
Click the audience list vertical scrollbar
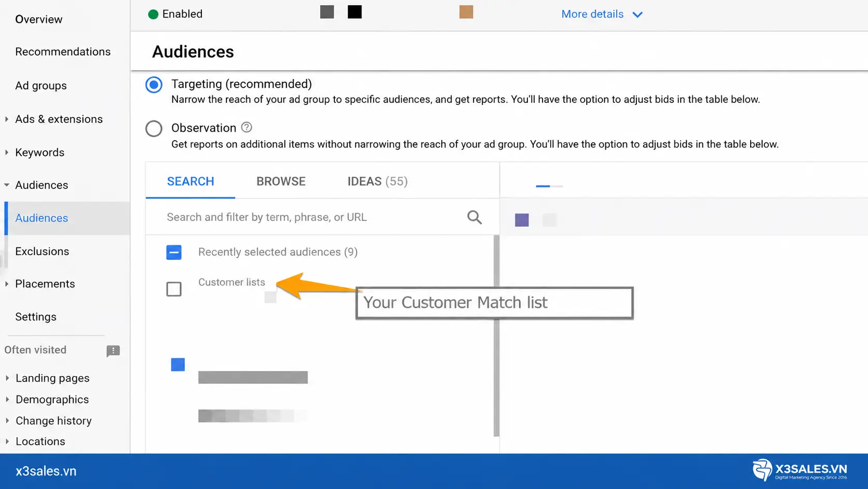(496, 336)
